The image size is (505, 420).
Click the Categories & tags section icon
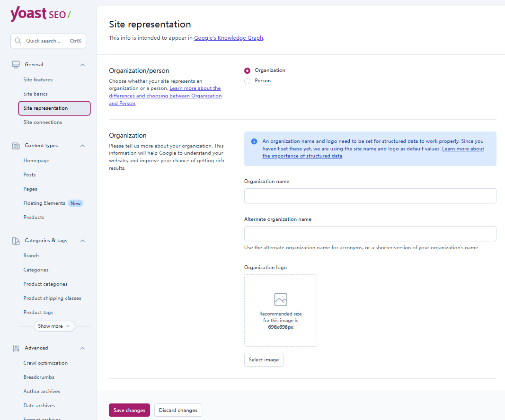16,240
